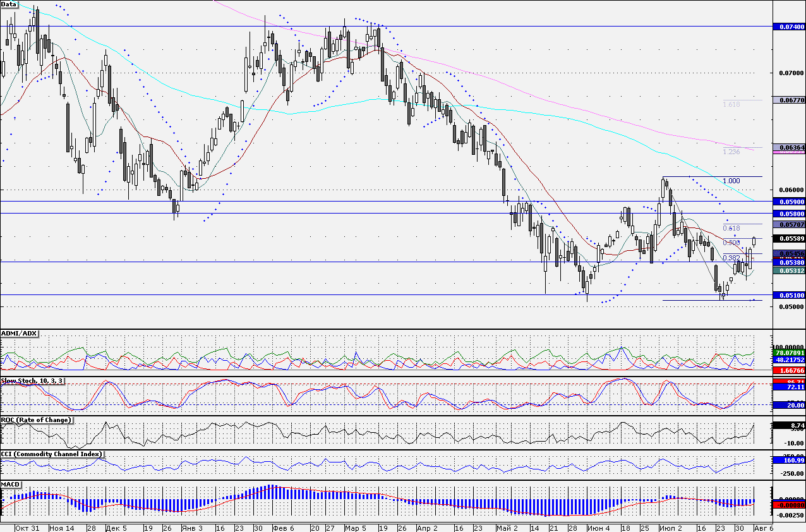The width and height of the screenshot is (806, 532).
Task: Select the Fibonacci 1.000 level label
Action: 730,181
